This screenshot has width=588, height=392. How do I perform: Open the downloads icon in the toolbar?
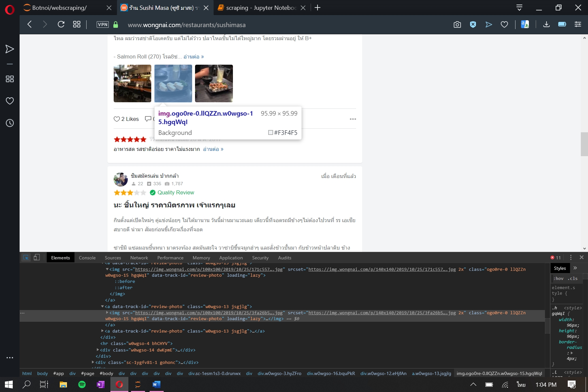pos(546,24)
